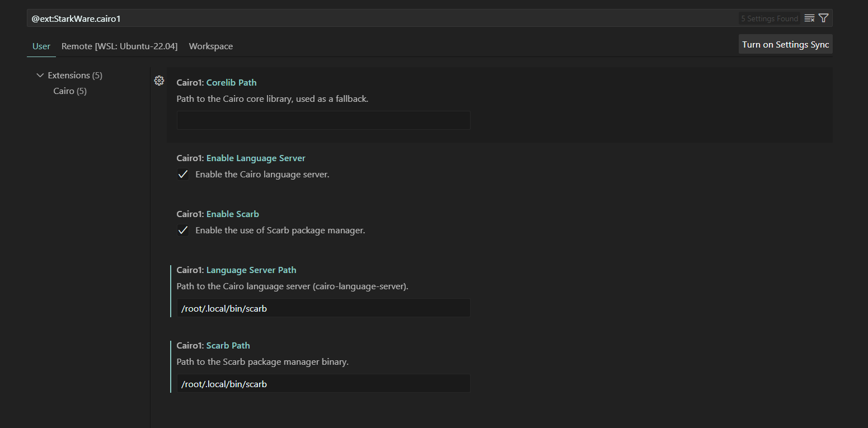
Task: Open the Workspace settings tab
Action: (x=211, y=46)
